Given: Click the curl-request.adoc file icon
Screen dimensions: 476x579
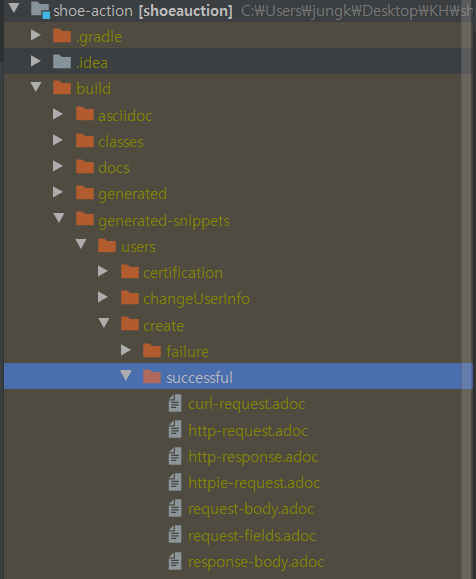Looking at the screenshot, I should pyautogui.click(x=175, y=403).
